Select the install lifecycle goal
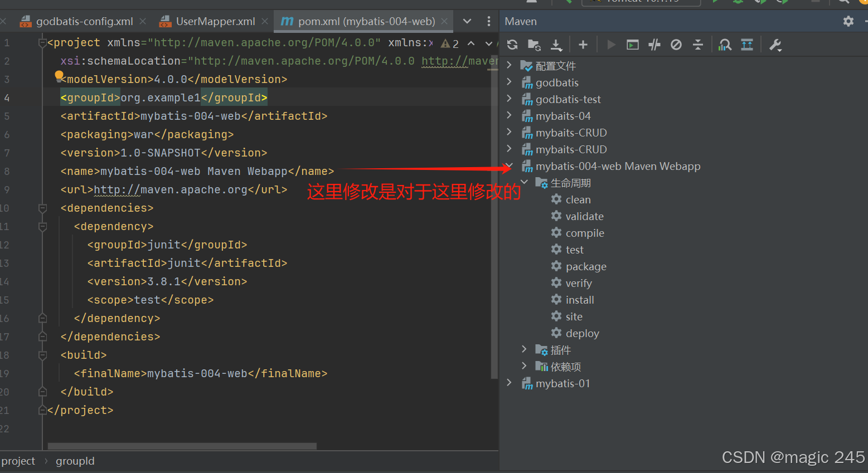This screenshot has width=868, height=473. tap(580, 300)
